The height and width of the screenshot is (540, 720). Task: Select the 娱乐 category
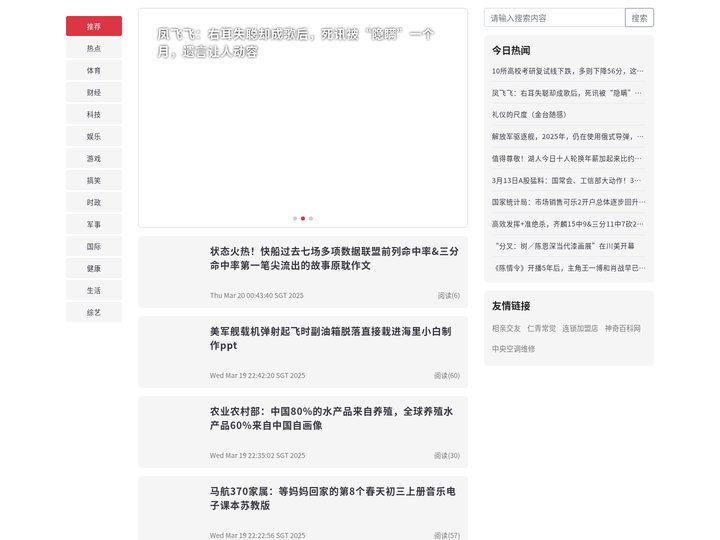coord(94,136)
